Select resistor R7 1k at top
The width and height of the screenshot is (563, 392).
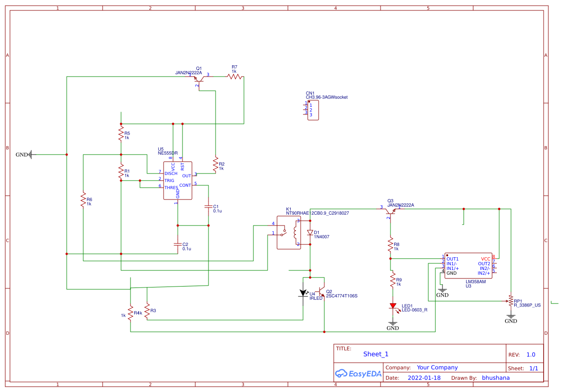coord(234,76)
